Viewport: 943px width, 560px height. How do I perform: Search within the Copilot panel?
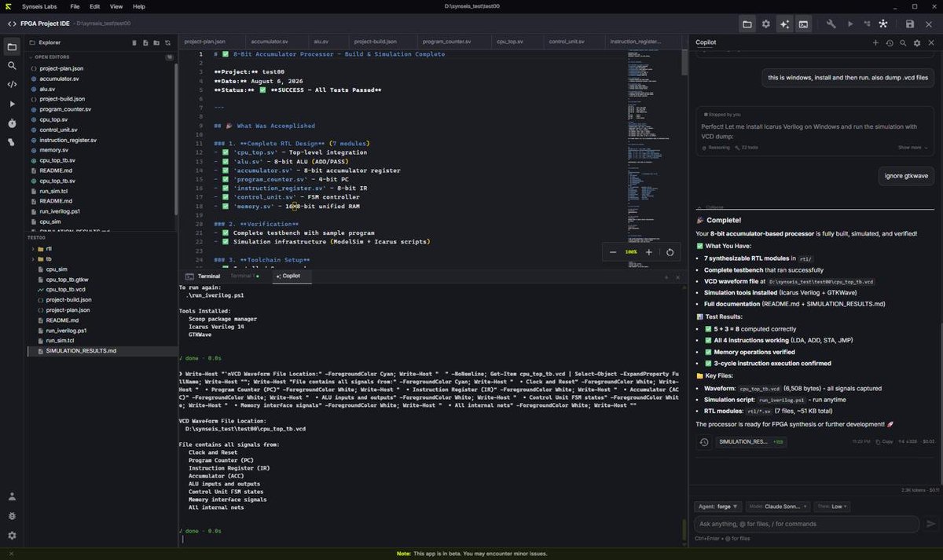click(903, 42)
